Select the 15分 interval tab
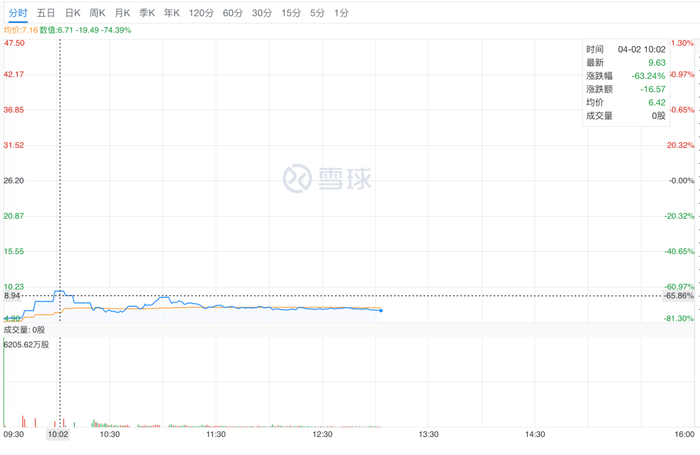The width and height of the screenshot is (700, 455). pyautogui.click(x=291, y=13)
